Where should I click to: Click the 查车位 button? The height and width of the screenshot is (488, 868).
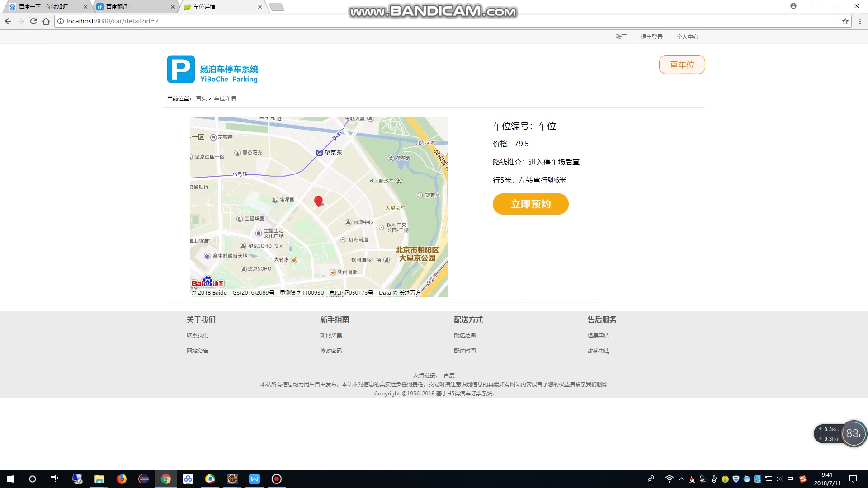[682, 65]
